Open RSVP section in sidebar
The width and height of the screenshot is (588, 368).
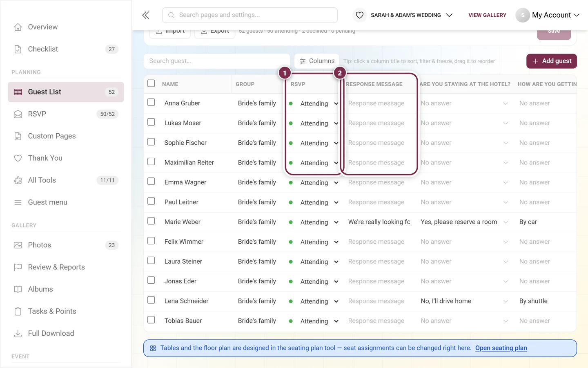66,114
